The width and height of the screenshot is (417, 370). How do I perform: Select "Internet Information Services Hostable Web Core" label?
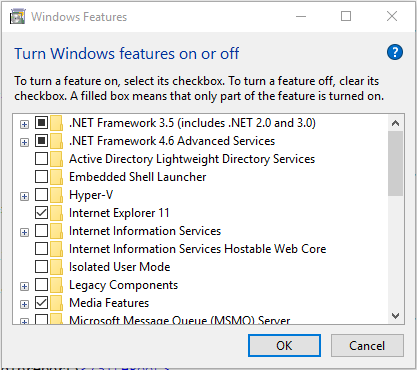click(198, 249)
